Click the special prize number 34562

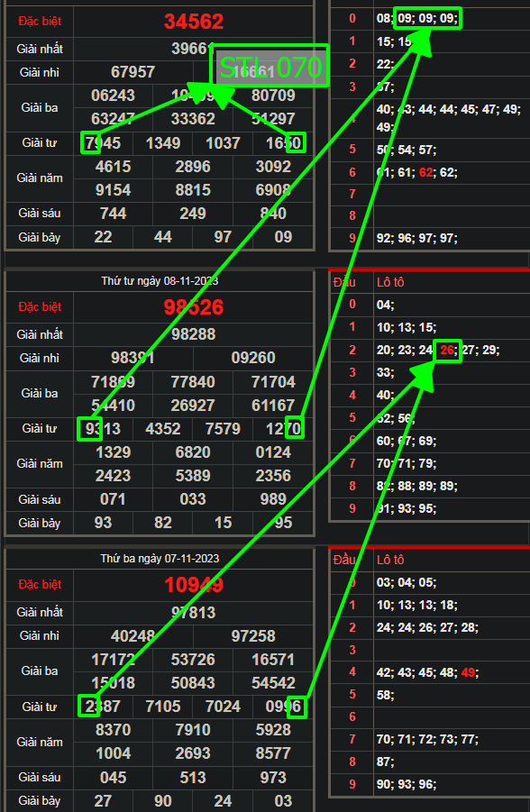(x=194, y=22)
